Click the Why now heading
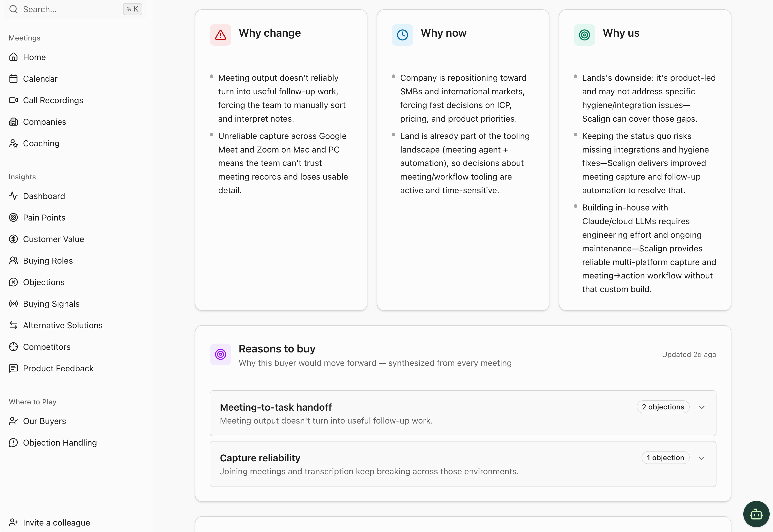Screen dimensions: 773x532 click(443, 33)
